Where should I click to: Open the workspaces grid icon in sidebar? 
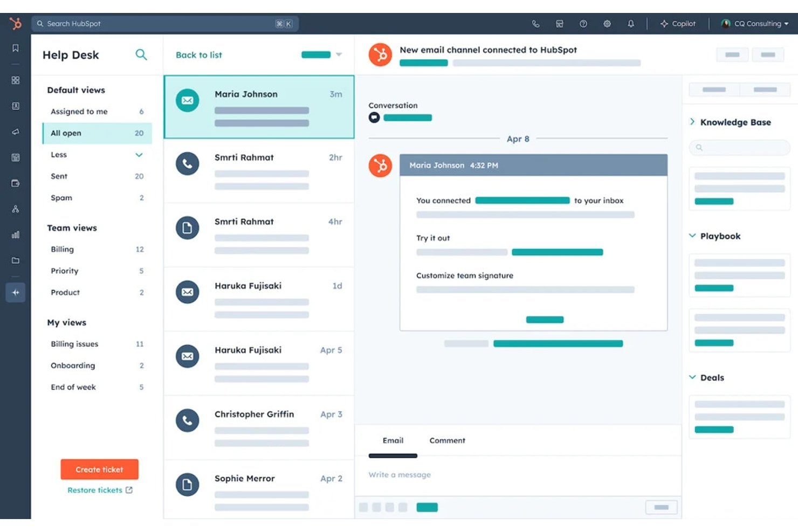tap(16, 80)
